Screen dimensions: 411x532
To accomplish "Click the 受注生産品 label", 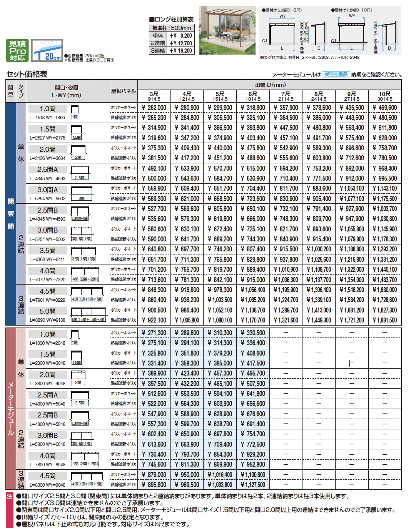I will (x=336, y=75).
